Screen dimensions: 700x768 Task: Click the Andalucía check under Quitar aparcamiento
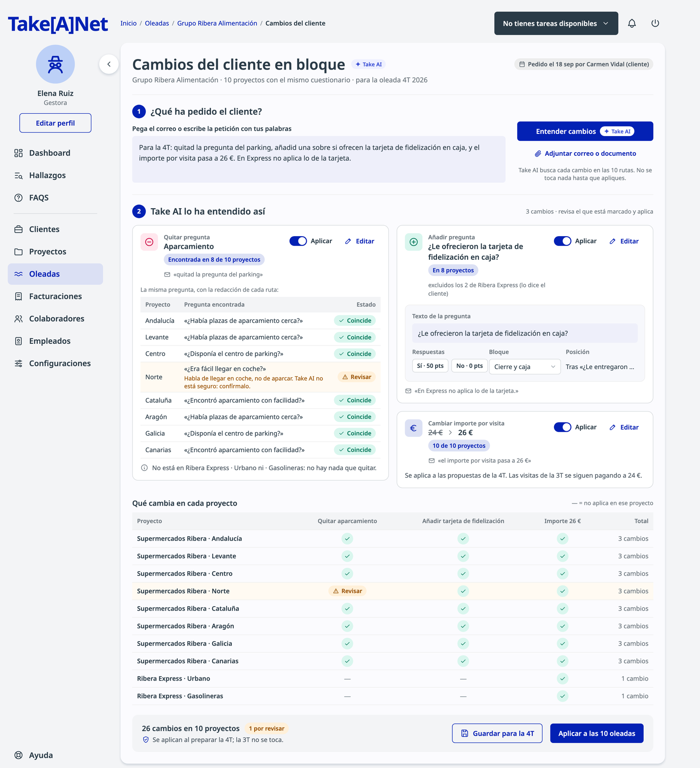pos(347,539)
